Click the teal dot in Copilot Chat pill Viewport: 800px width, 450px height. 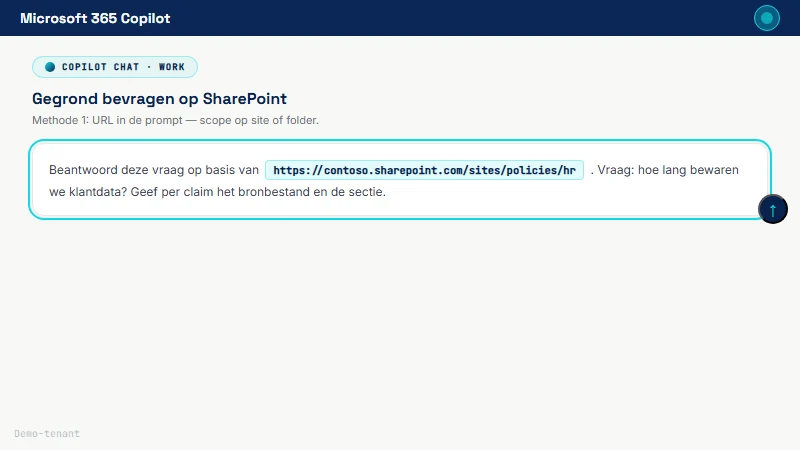point(50,67)
